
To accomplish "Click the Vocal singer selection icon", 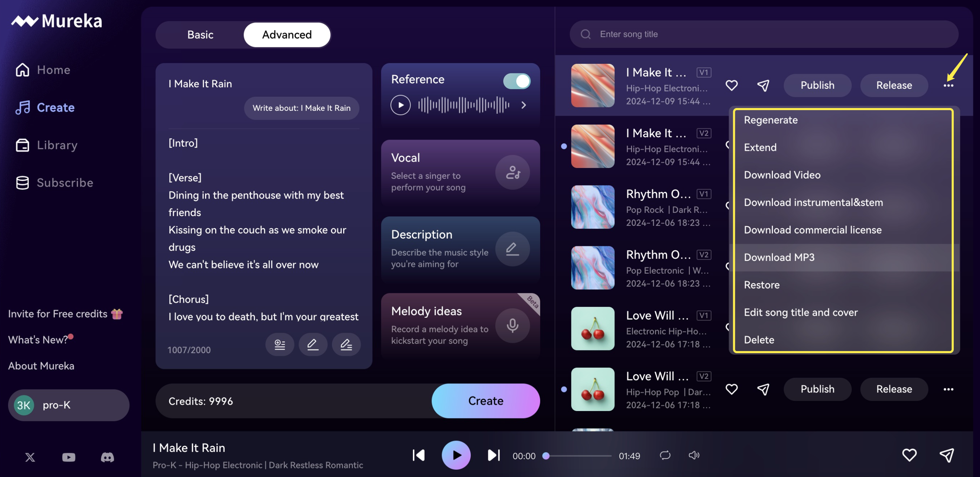I will pyautogui.click(x=512, y=173).
